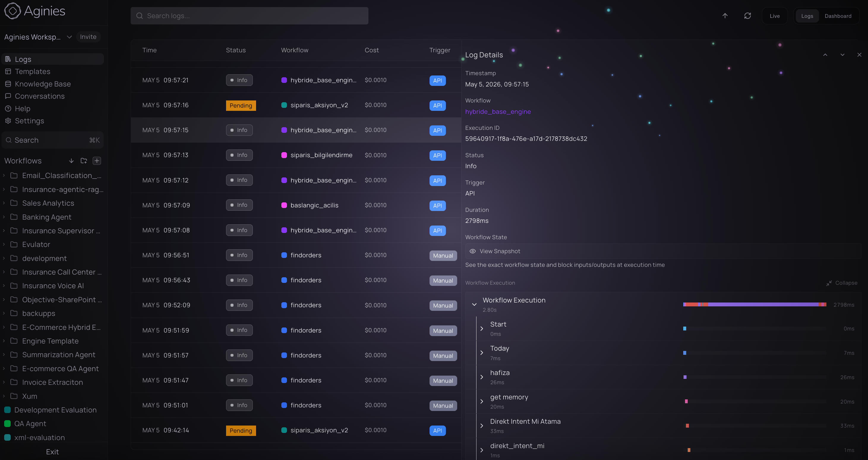
Task: Click the new folder icon in Workflows
Action: coord(84,161)
